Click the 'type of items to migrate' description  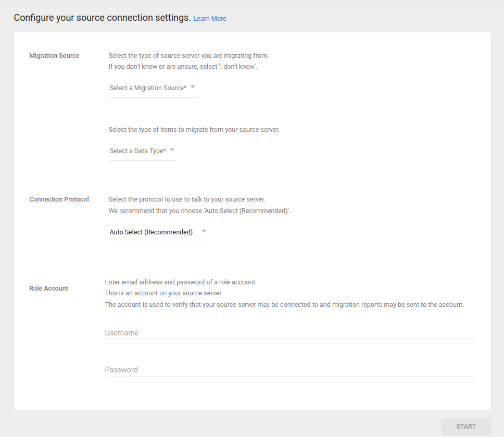[x=194, y=130]
